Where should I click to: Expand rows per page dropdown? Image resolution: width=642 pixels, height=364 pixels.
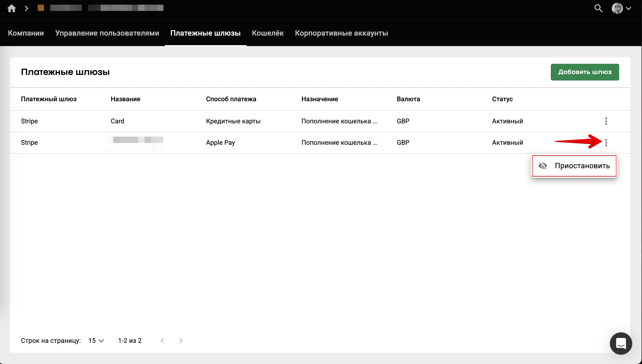[x=96, y=340]
